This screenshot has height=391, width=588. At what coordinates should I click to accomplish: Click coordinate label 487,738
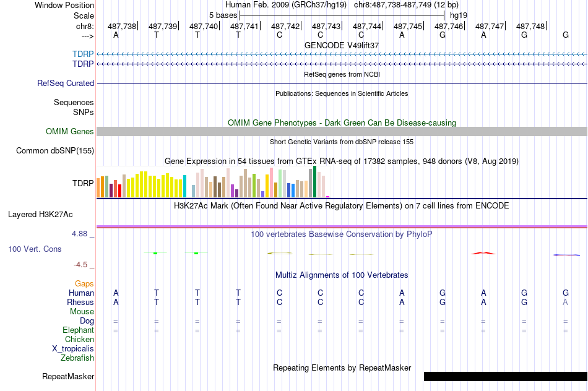(122, 26)
